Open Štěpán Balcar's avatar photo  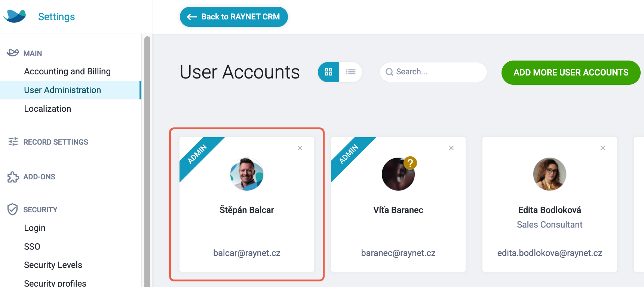[x=247, y=174]
